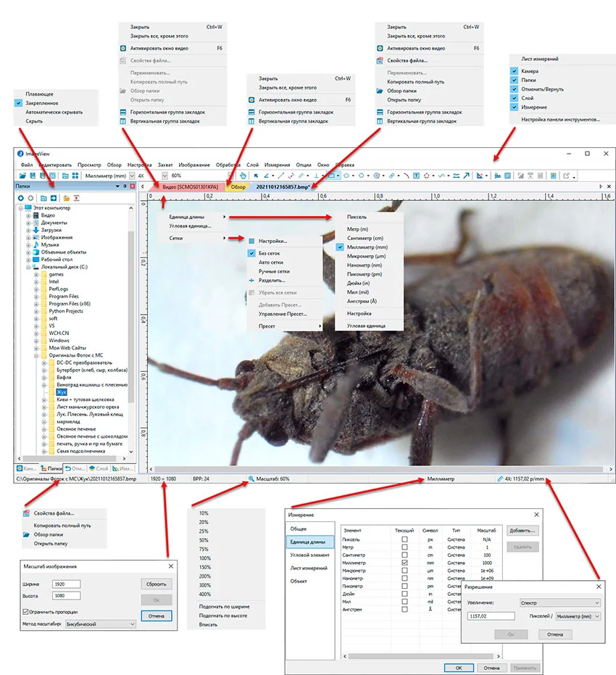Select the hand pan tool in the toolbar
Viewport: 616px width, 675px height.
(243, 175)
